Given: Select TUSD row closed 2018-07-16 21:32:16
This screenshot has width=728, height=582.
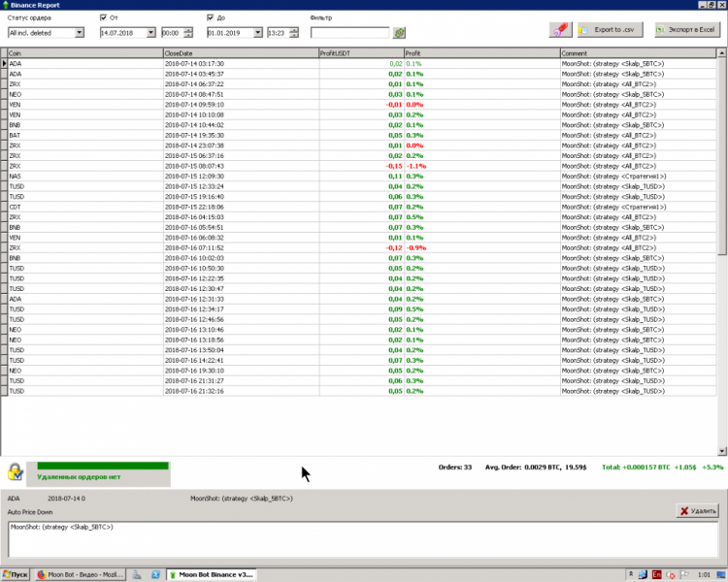Looking at the screenshot, I should [x=358, y=391].
